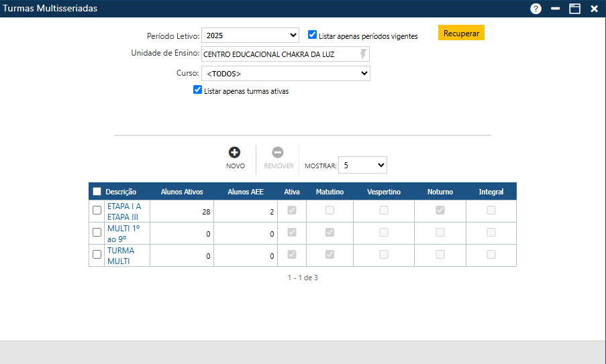The width and height of the screenshot is (606, 364).
Task: Click the help question mark icon
Action: (x=536, y=9)
